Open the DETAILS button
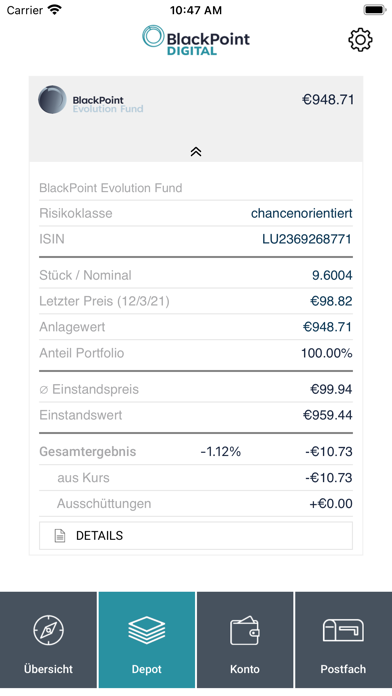This screenshot has width=392, height=696. pos(196,536)
